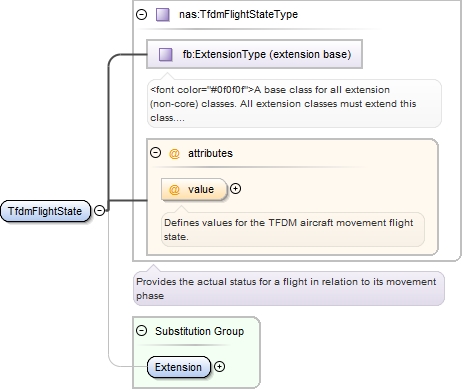The width and height of the screenshot is (463, 390).
Task: Expand the value attribute plus button
Action: [235, 189]
